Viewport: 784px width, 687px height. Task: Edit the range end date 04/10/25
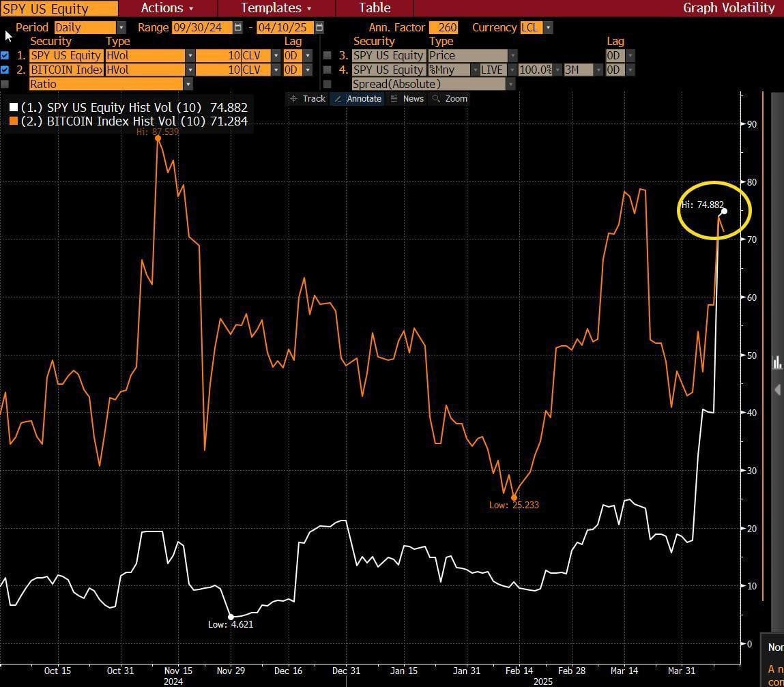pos(285,27)
